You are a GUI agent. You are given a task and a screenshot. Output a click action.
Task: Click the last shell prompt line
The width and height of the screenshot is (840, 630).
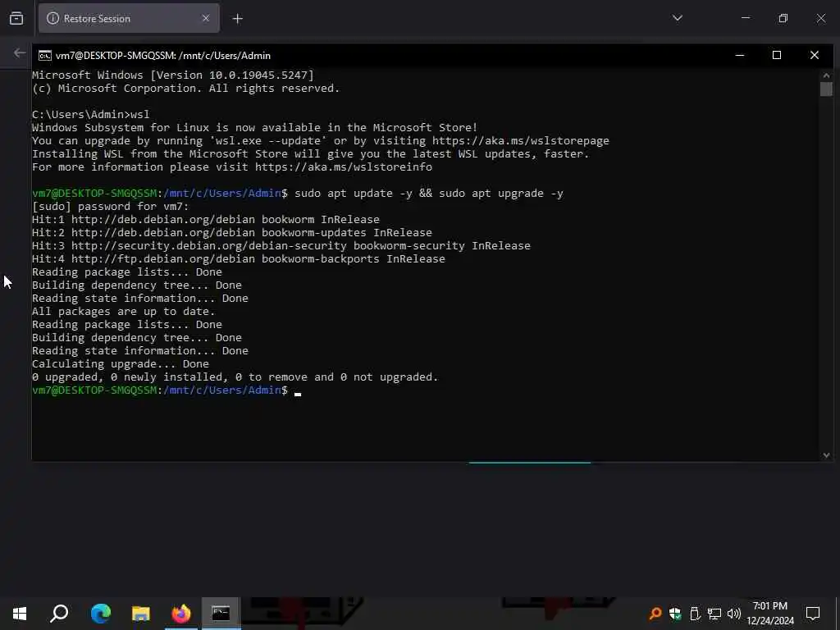point(166,390)
